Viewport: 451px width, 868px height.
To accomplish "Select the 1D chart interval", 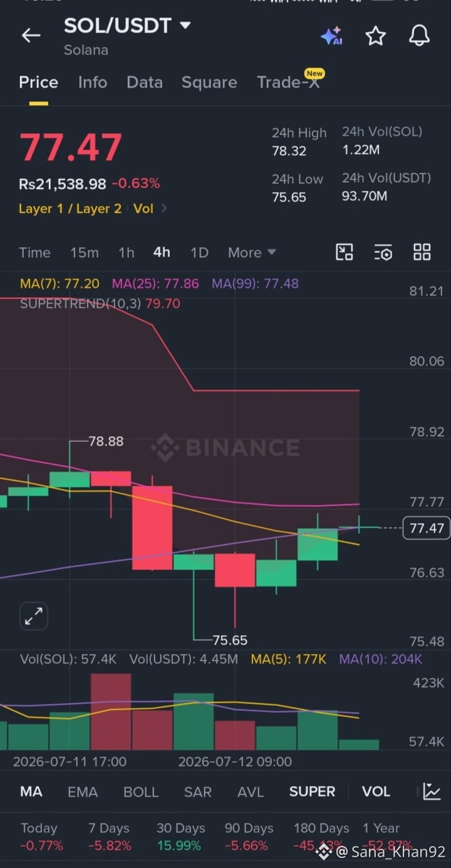I will (x=199, y=253).
